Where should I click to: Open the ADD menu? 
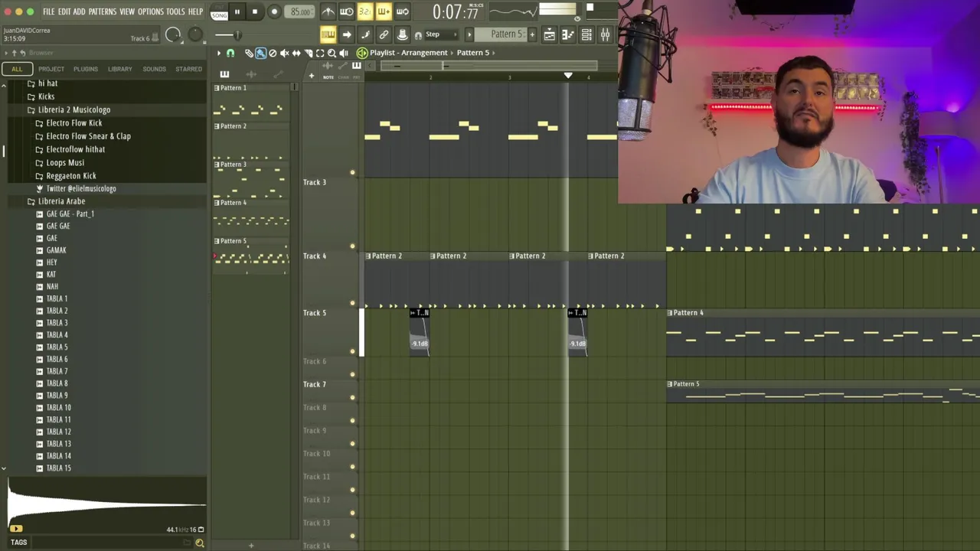click(79, 11)
